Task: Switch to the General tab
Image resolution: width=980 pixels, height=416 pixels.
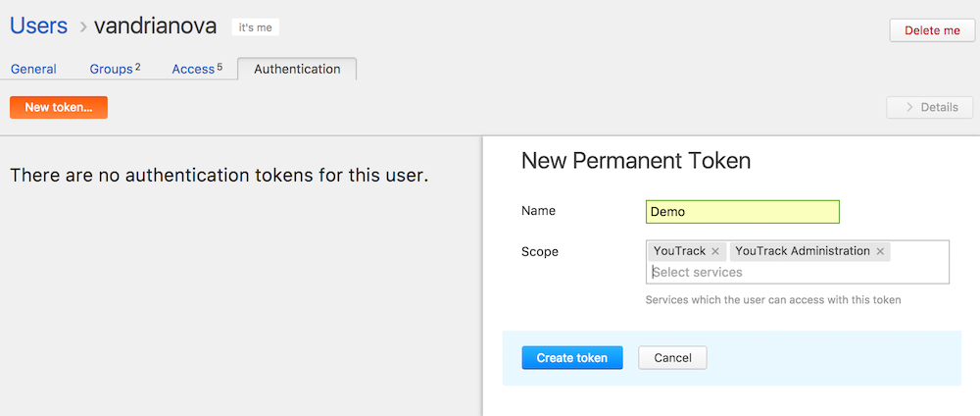Action: [33, 70]
